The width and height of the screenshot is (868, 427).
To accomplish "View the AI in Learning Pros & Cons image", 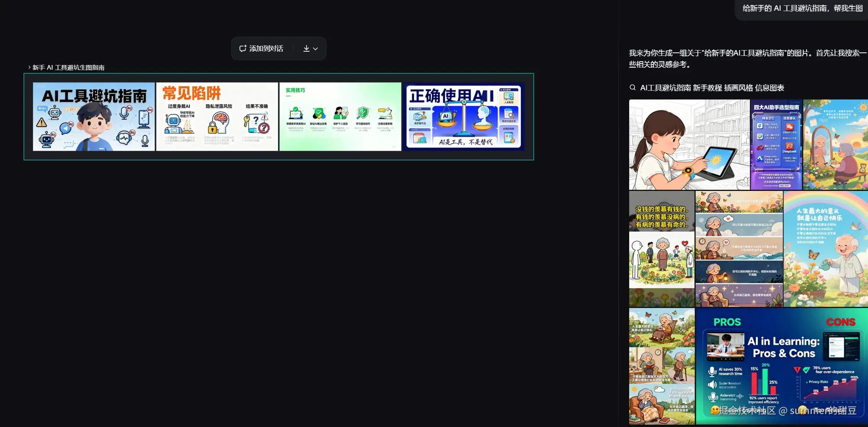I will pyautogui.click(x=782, y=366).
